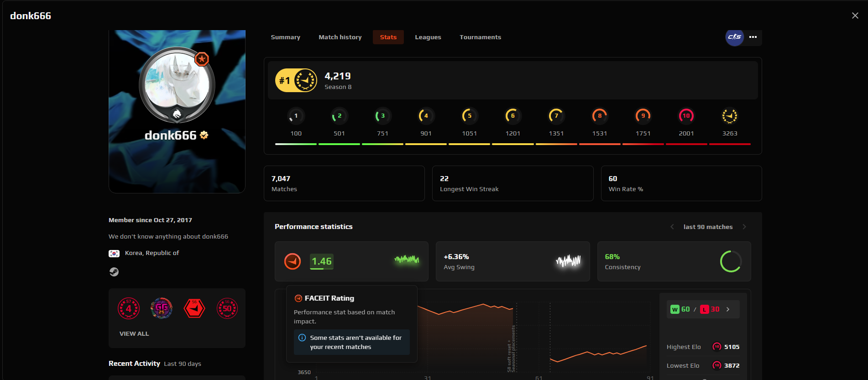Click the Consistency circular progress ring
868x380 pixels.
tap(731, 261)
